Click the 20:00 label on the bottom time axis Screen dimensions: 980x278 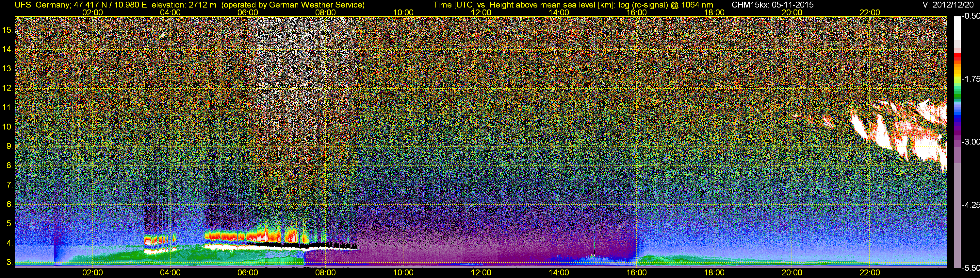click(x=792, y=273)
